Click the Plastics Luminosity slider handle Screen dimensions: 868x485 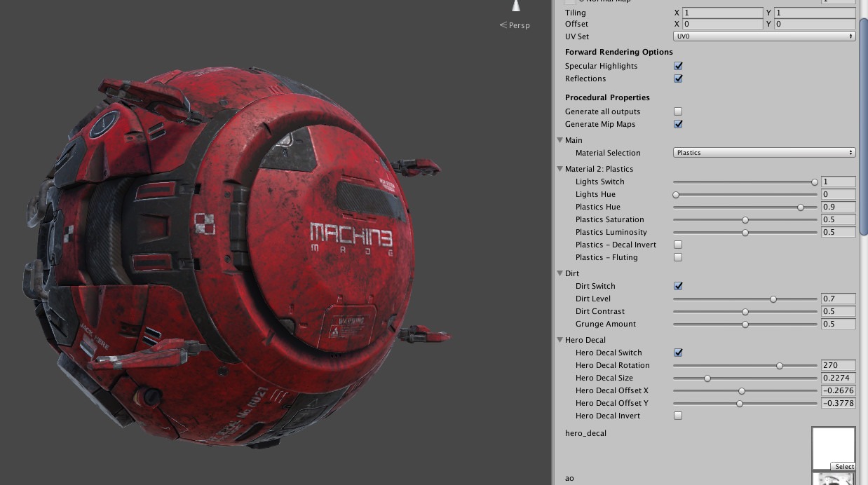point(745,233)
